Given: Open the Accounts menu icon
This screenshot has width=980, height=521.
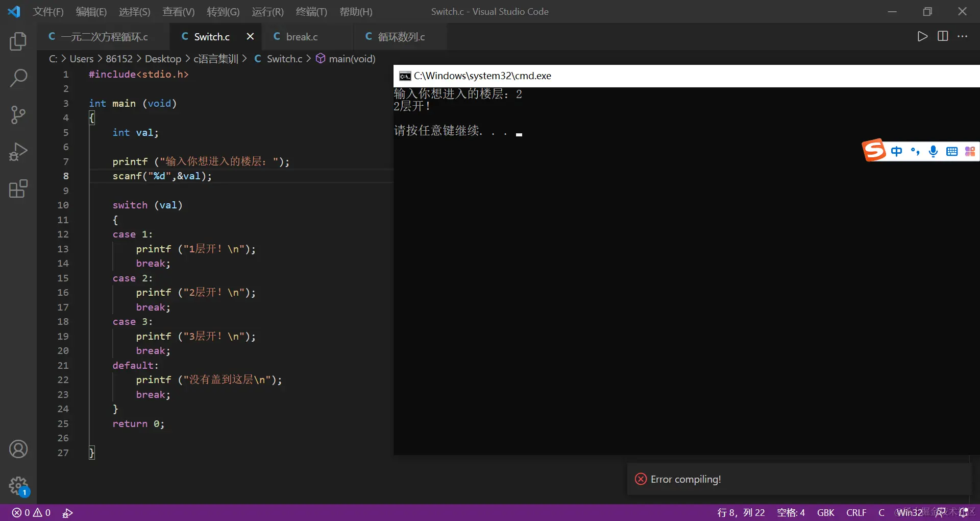Looking at the screenshot, I should pos(18,449).
